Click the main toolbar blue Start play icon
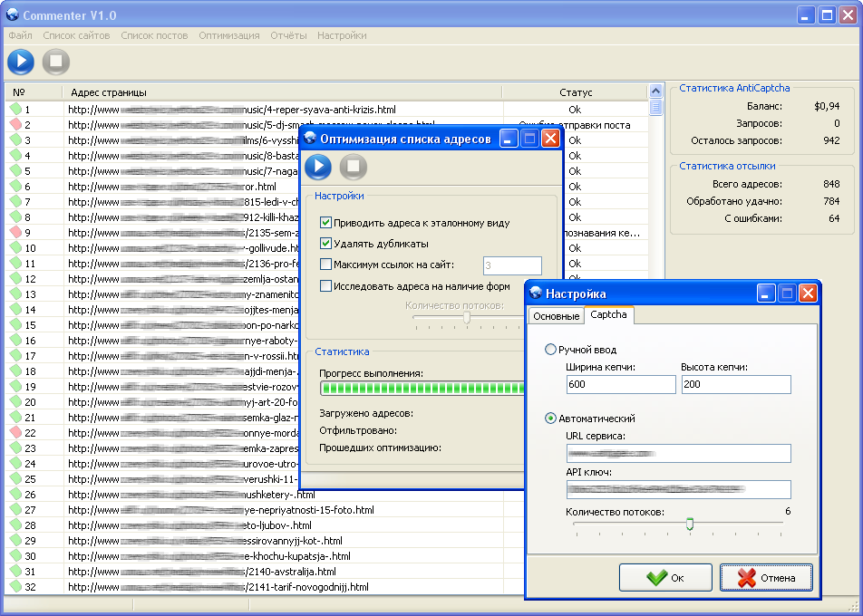Screen dimensions: 863x616 21,62
